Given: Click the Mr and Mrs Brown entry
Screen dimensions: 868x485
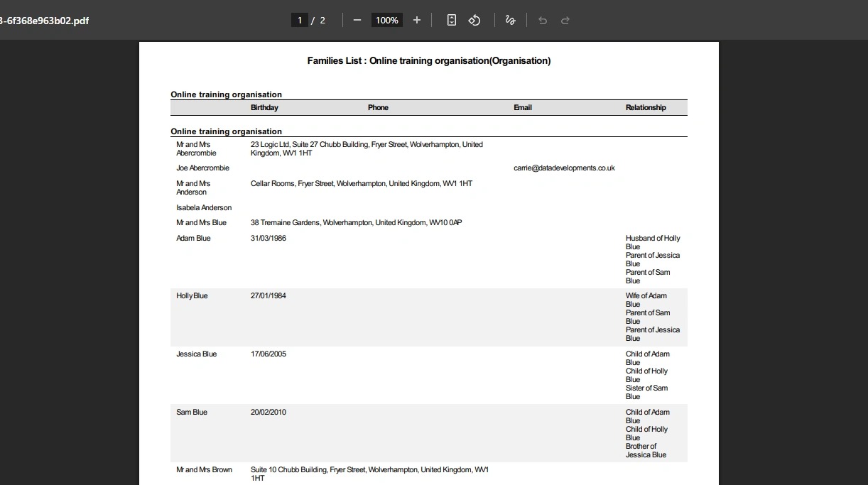Looking at the screenshot, I should 204,469.
